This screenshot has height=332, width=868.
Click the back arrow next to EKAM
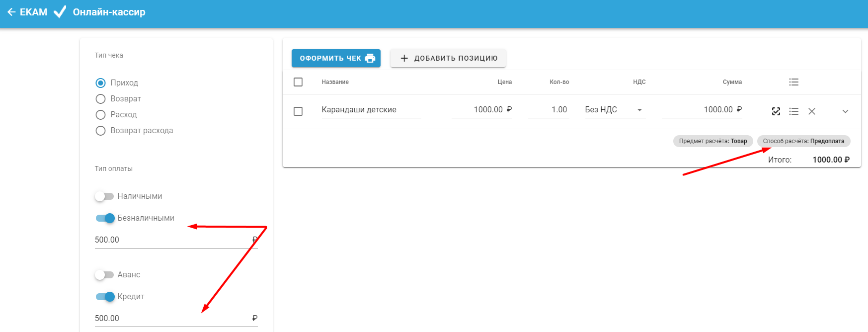coord(11,12)
